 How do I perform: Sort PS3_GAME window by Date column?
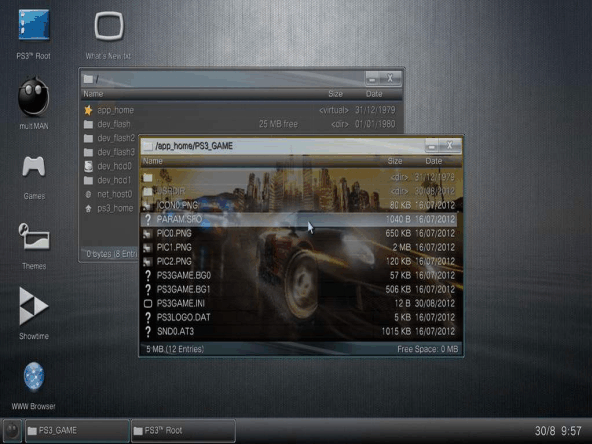(x=433, y=161)
